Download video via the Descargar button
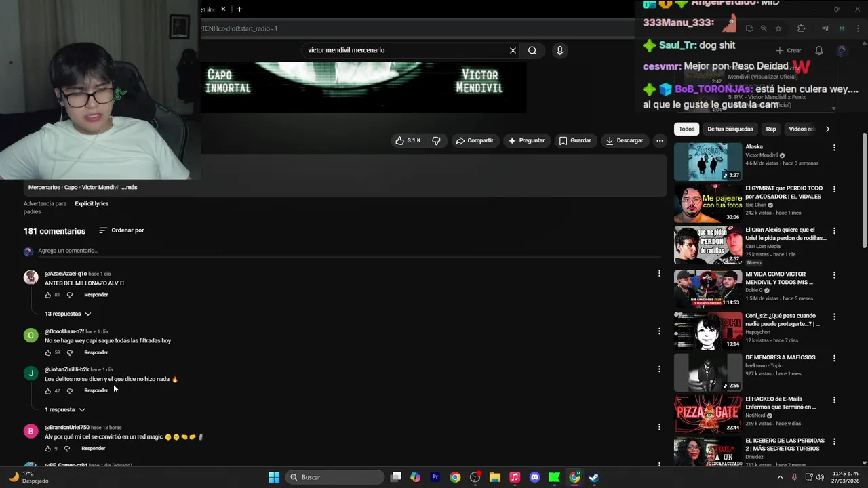Viewport: 868px width, 488px height. coord(625,140)
